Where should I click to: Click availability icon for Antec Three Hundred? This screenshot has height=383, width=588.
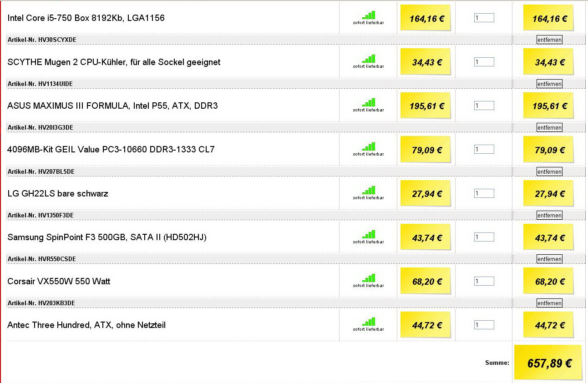[x=369, y=322]
